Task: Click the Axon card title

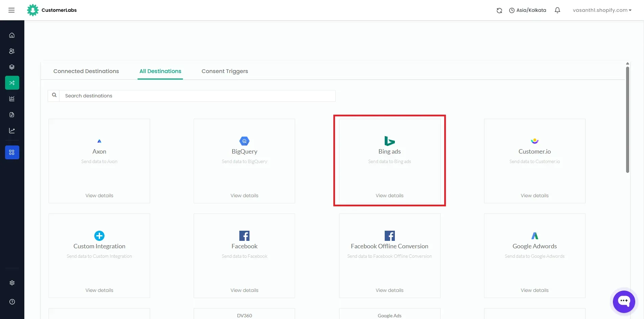Action: [x=99, y=152]
